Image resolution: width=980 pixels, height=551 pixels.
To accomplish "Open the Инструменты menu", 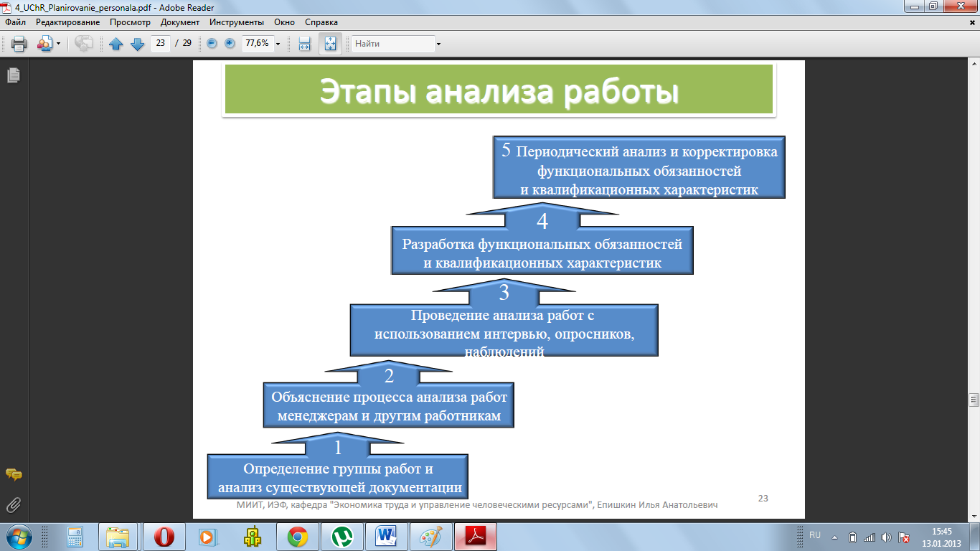I will 237,22.
